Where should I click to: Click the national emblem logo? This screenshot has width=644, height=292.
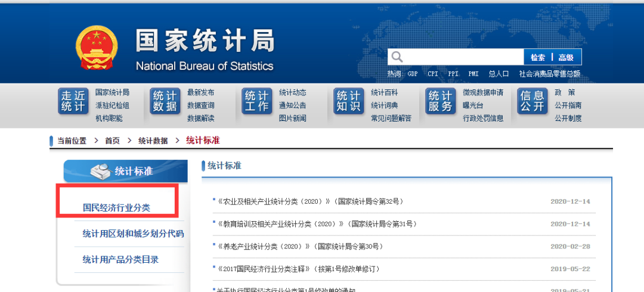97,48
